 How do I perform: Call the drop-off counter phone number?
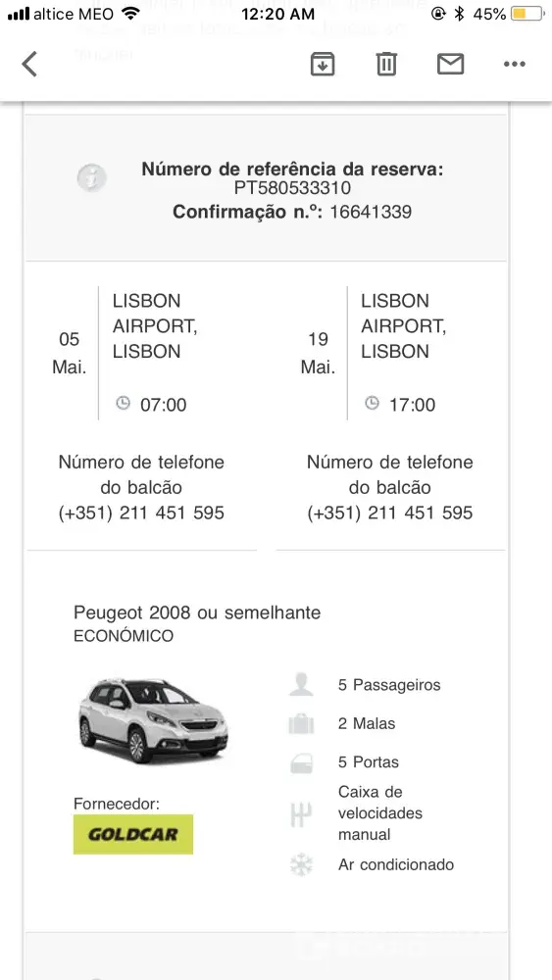pos(390,514)
